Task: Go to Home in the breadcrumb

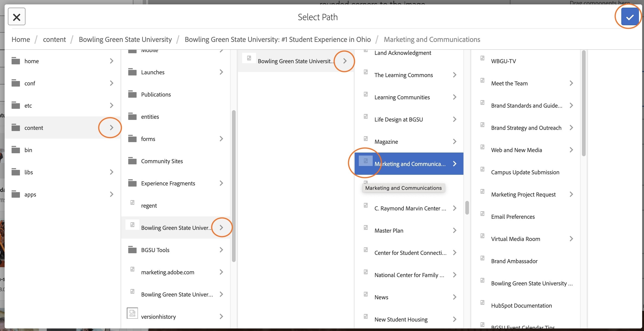Action: click(21, 39)
